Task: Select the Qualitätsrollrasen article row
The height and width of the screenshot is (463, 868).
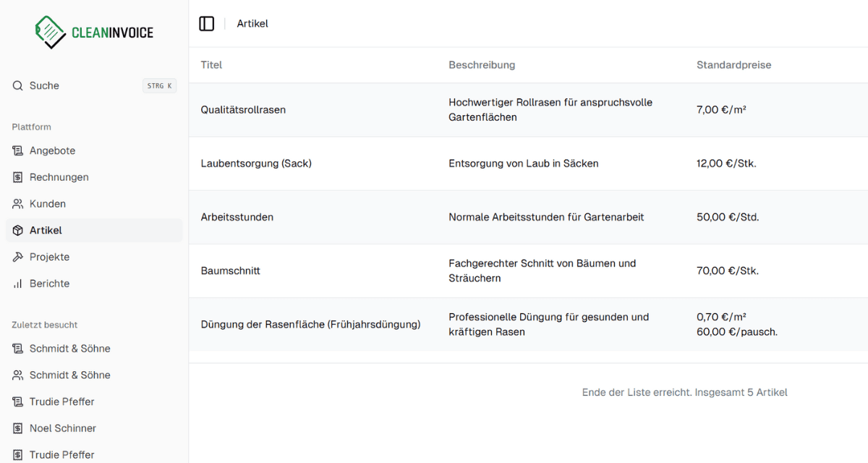Action: pyautogui.click(x=528, y=110)
